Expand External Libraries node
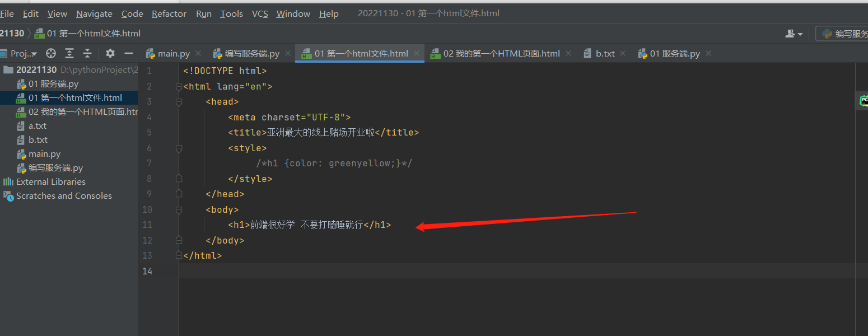868x336 pixels. (x=69, y=182)
